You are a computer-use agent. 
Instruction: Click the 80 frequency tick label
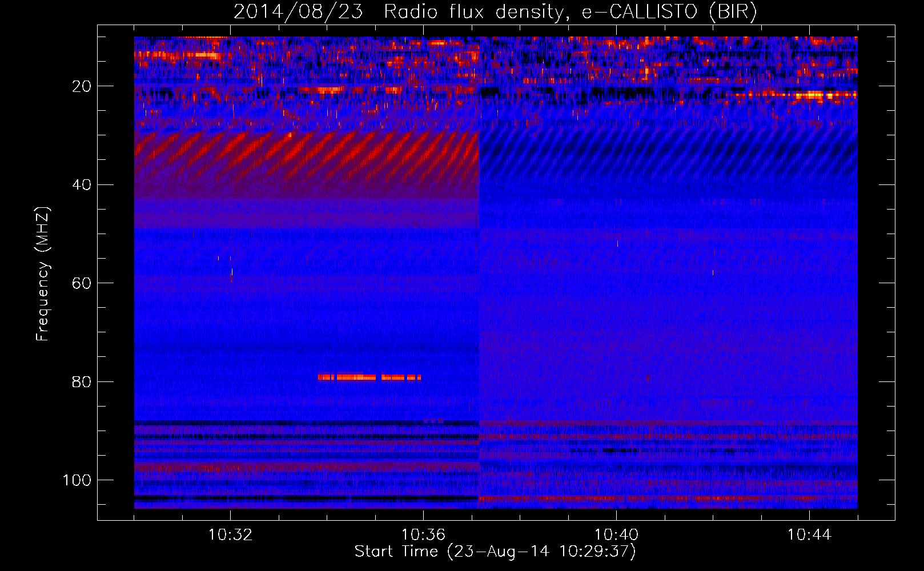click(82, 381)
